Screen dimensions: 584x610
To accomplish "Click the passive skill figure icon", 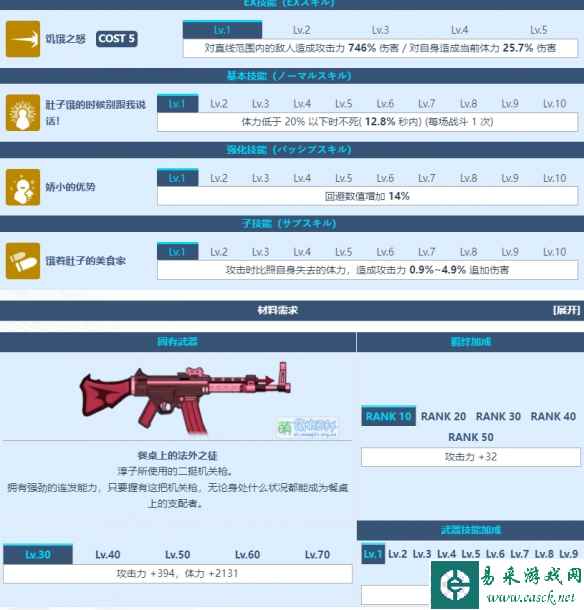I will 23,187.
